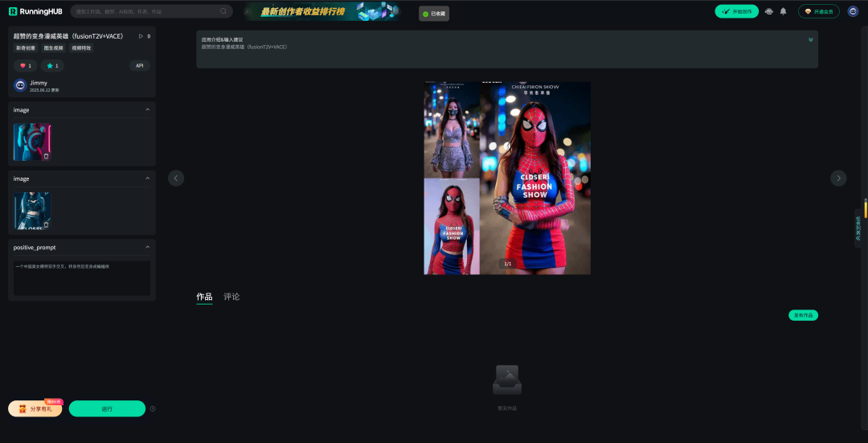
Task: Collapse the second image panel
Action: click(x=147, y=178)
